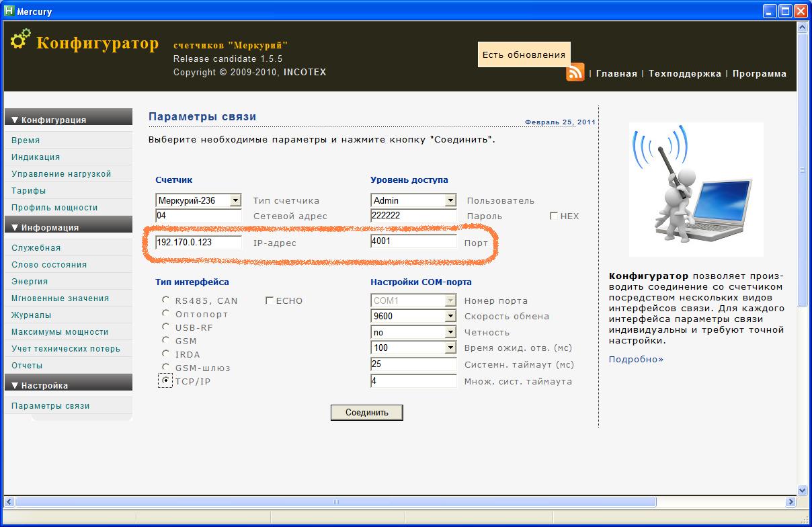Open Время sidebar item
The height and width of the screenshot is (527, 812).
click(26, 140)
